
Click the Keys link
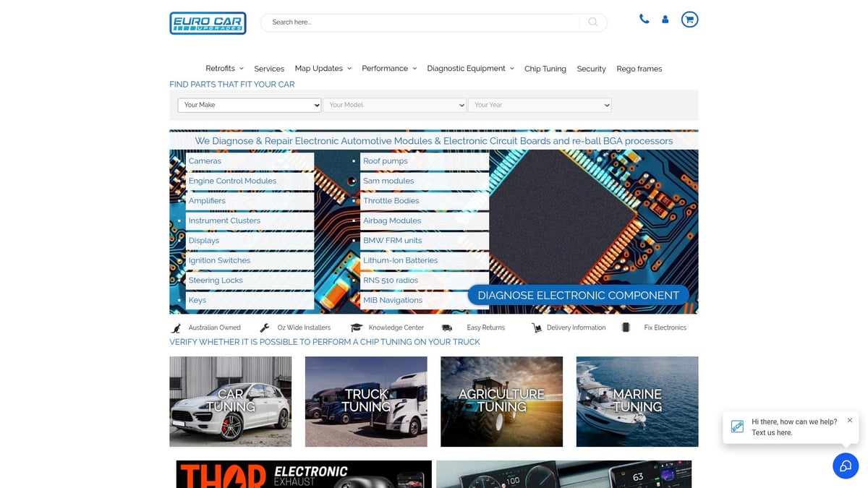click(197, 300)
